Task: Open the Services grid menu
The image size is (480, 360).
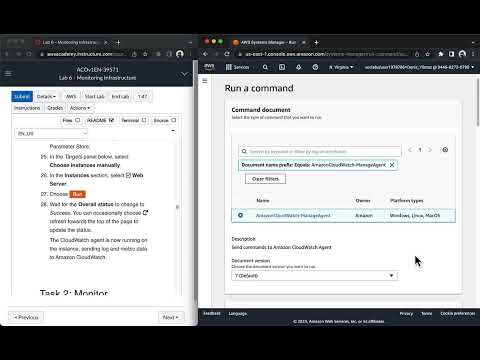Action: click(238, 67)
